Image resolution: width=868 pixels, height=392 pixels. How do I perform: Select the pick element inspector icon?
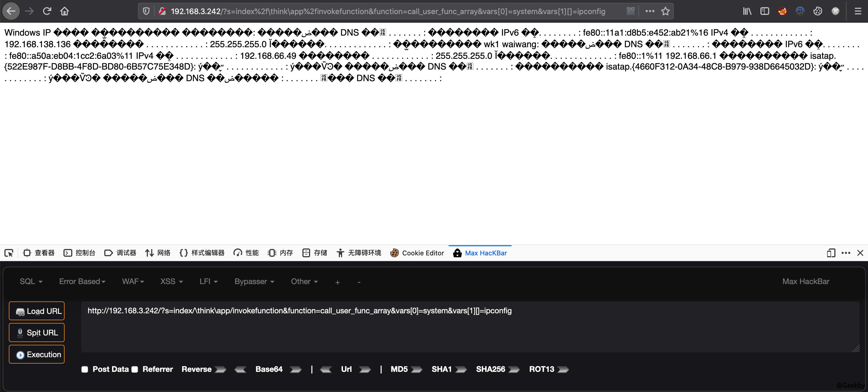click(9, 253)
